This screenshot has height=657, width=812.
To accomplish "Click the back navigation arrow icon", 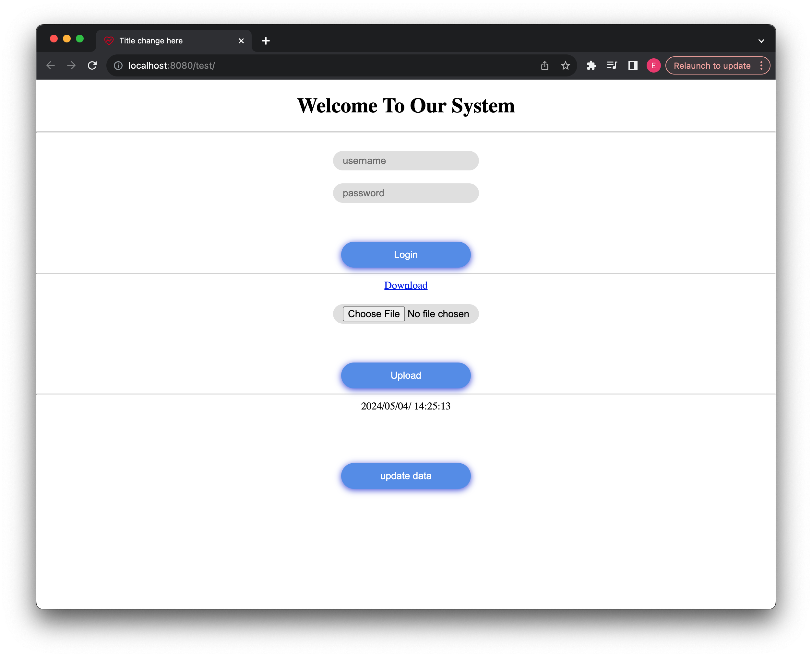I will point(52,65).
